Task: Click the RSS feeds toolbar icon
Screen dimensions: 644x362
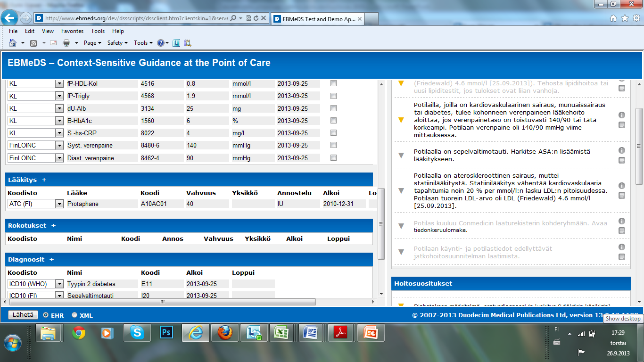Action: coord(33,43)
